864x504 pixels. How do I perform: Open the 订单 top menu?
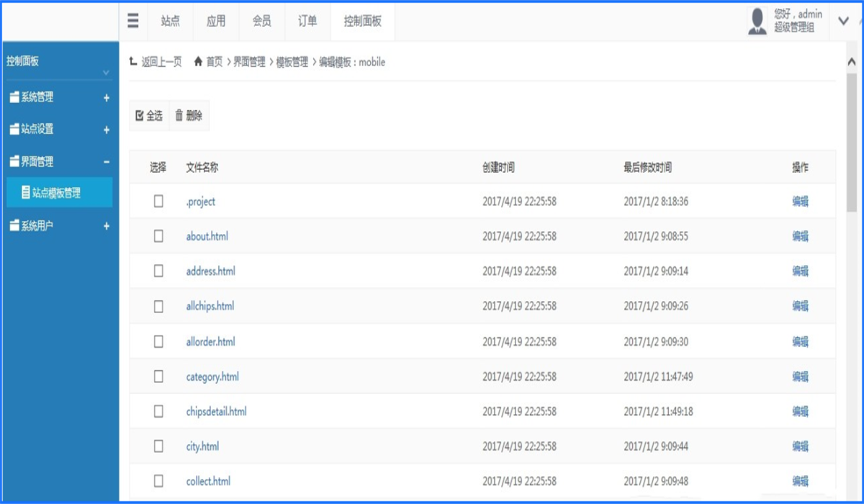tap(307, 22)
